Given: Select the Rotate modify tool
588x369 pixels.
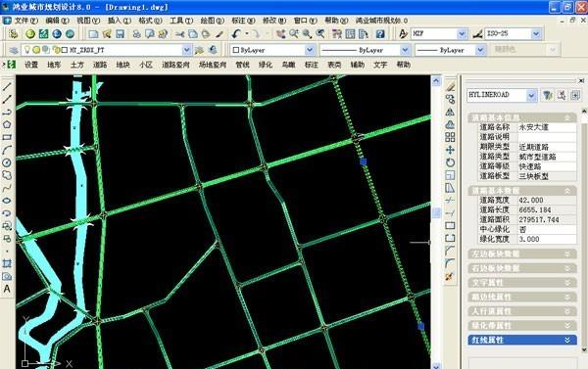Looking at the screenshot, I should (x=450, y=162).
